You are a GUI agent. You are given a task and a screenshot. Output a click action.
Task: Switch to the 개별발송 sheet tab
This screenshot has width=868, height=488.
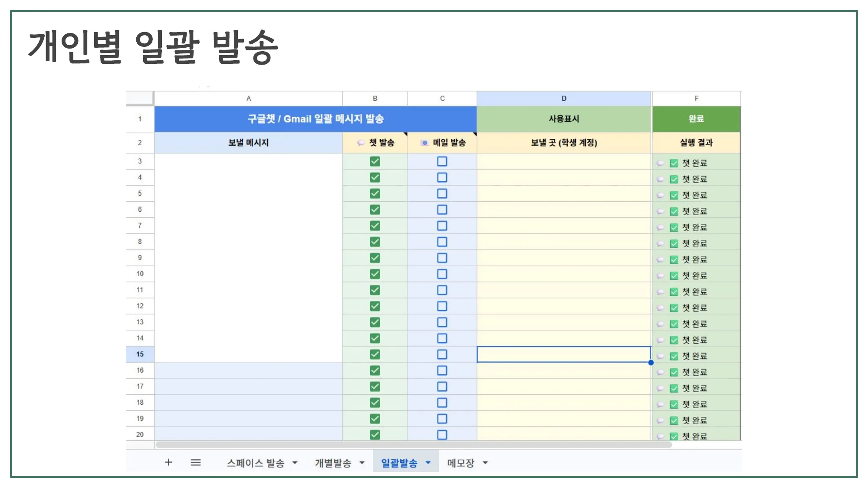[x=333, y=463]
